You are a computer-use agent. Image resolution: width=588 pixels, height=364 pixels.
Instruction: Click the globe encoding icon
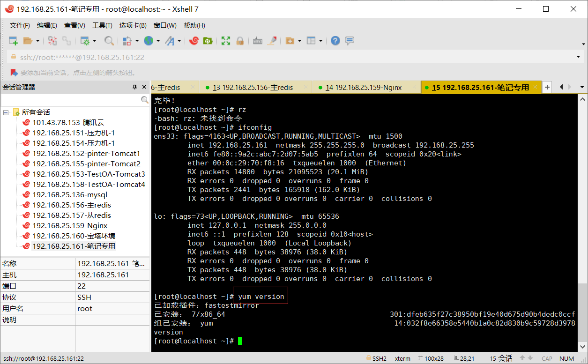point(149,41)
